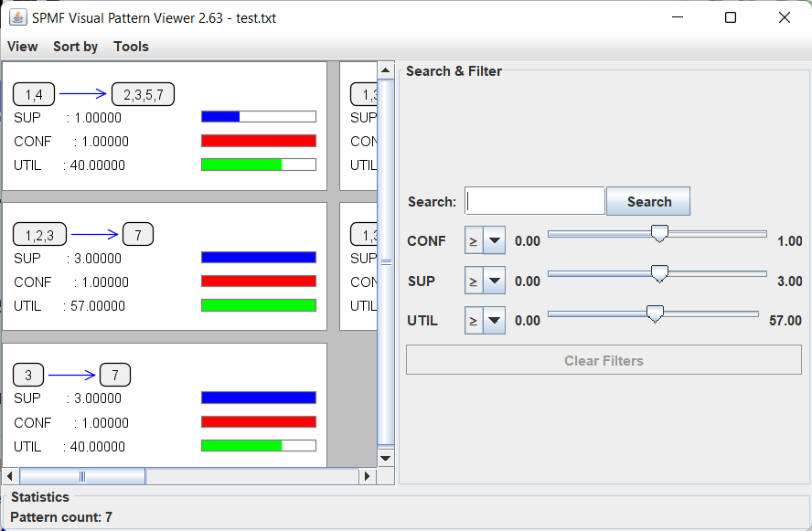Click the horizontal scrollbar left arrow
Image resolution: width=812 pixels, height=531 pixels.
pos(11,476)
